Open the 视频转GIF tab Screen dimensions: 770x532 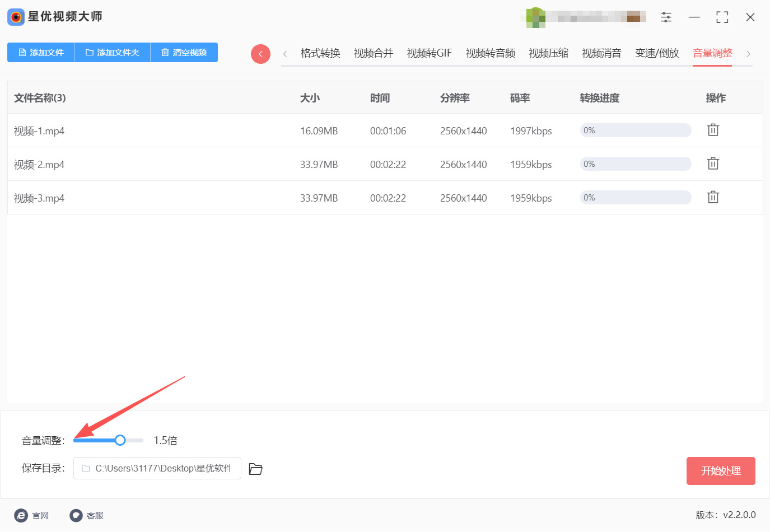(430, 53)
